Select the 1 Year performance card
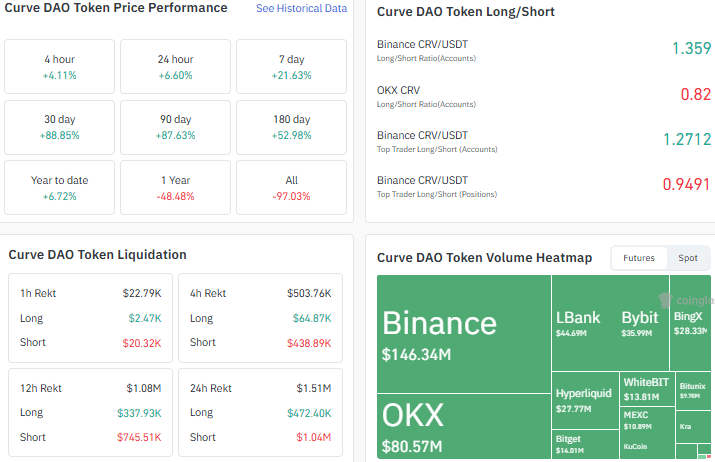This screenshot has height=462, width=715. [176, 187]
